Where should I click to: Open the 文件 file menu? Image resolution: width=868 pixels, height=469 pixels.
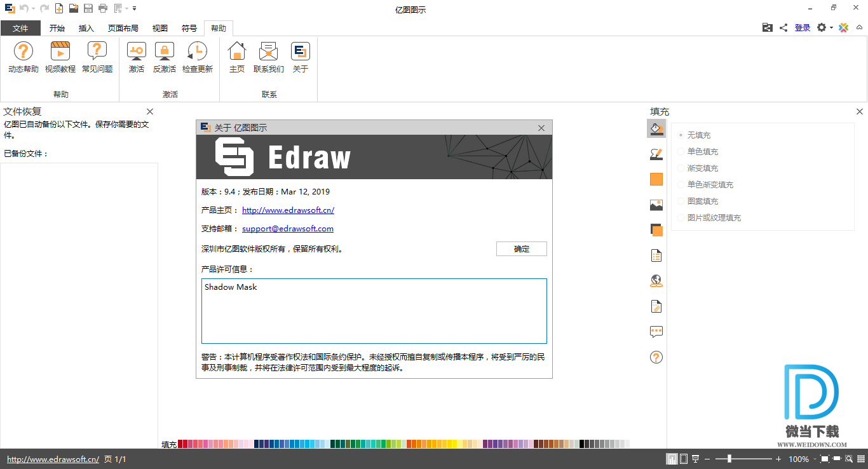coord(20,28)
